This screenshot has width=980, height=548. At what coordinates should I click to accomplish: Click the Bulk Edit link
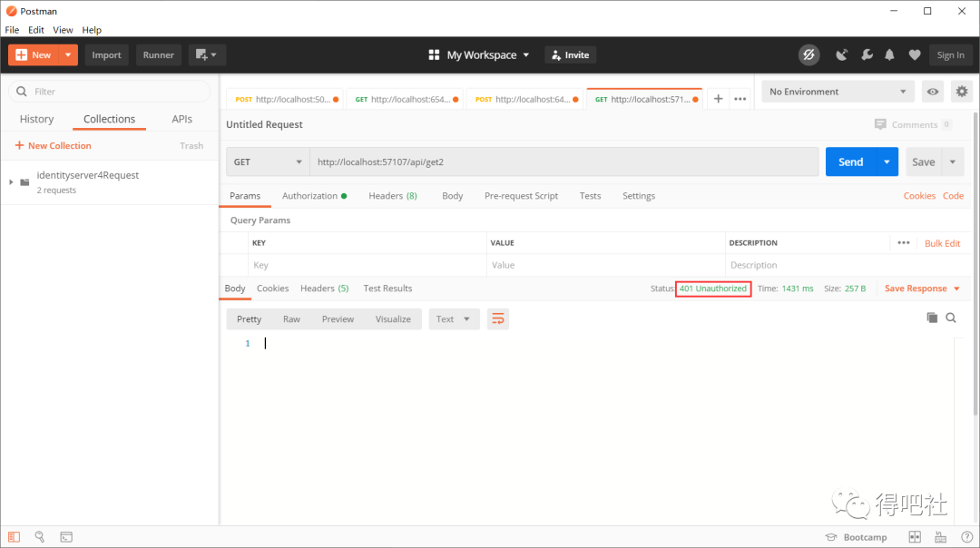(942, 243)
